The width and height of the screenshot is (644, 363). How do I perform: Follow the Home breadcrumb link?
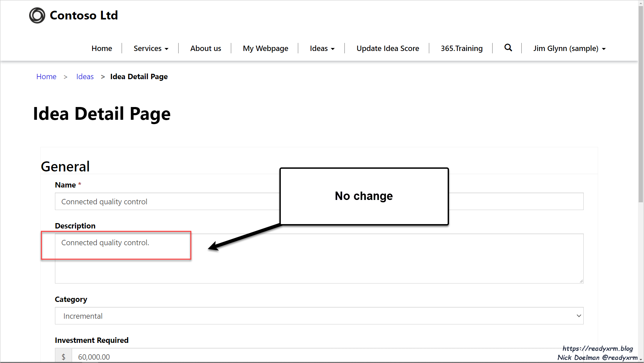(46, 76)
